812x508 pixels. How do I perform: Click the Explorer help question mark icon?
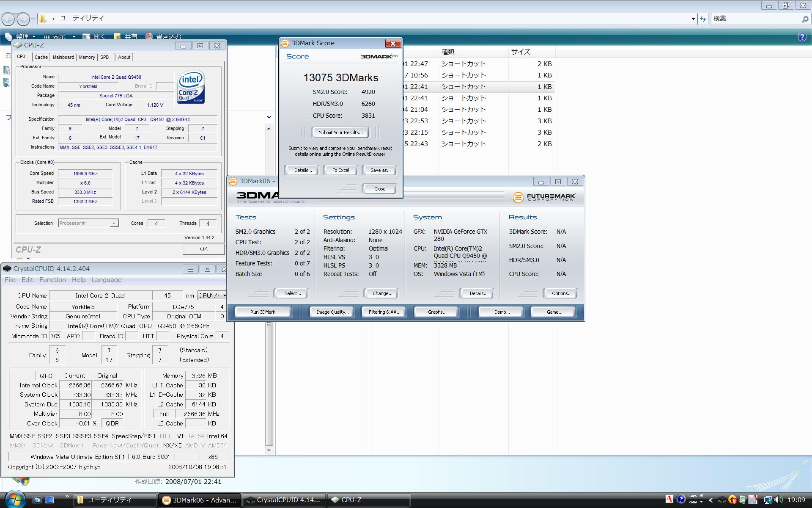802,37
